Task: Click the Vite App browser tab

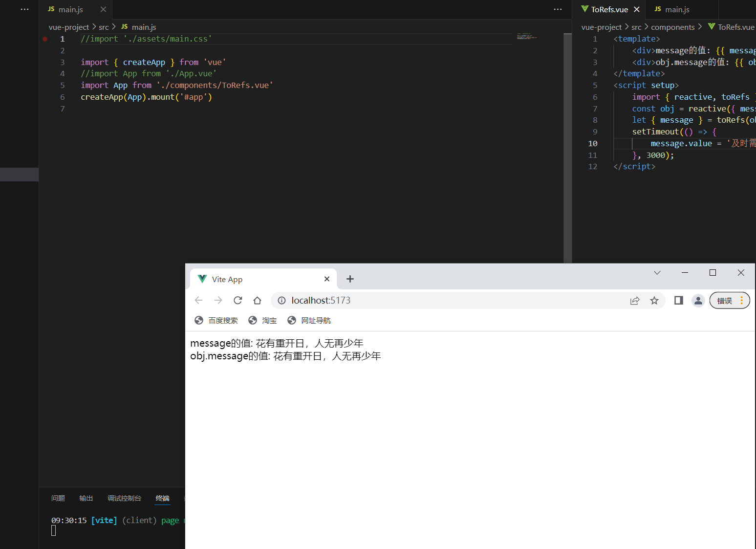Action: (263, 279)
